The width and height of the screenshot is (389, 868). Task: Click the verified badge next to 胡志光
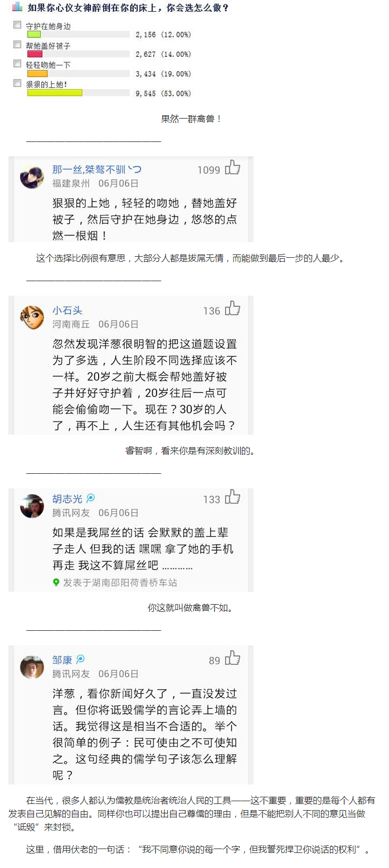coord(90,499)
